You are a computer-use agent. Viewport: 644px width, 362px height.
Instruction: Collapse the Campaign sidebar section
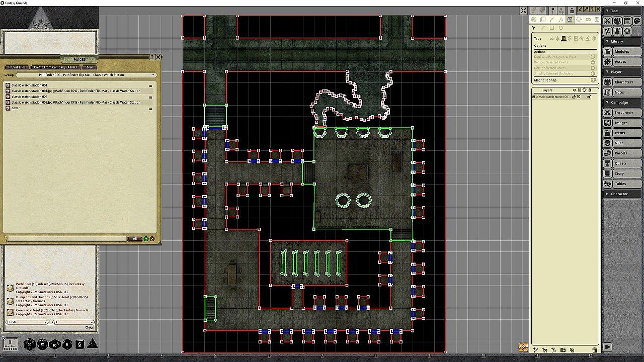coord(622,103)
